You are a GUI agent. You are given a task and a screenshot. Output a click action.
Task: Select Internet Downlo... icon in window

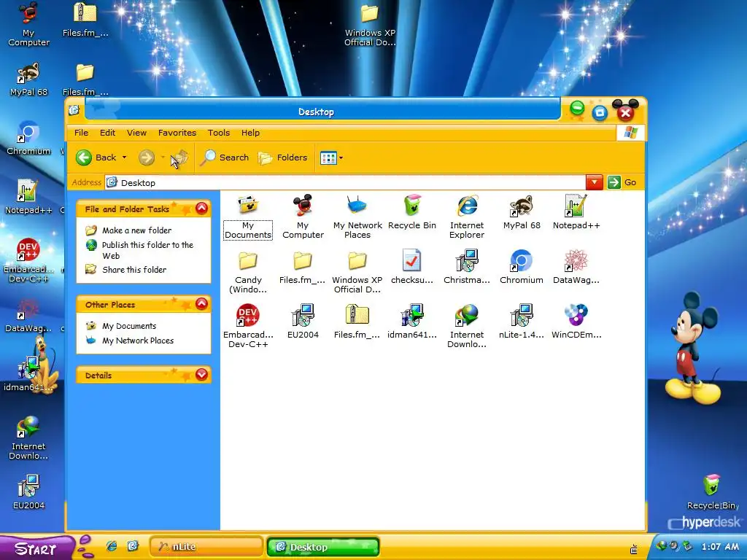click(x=467, y=315)
